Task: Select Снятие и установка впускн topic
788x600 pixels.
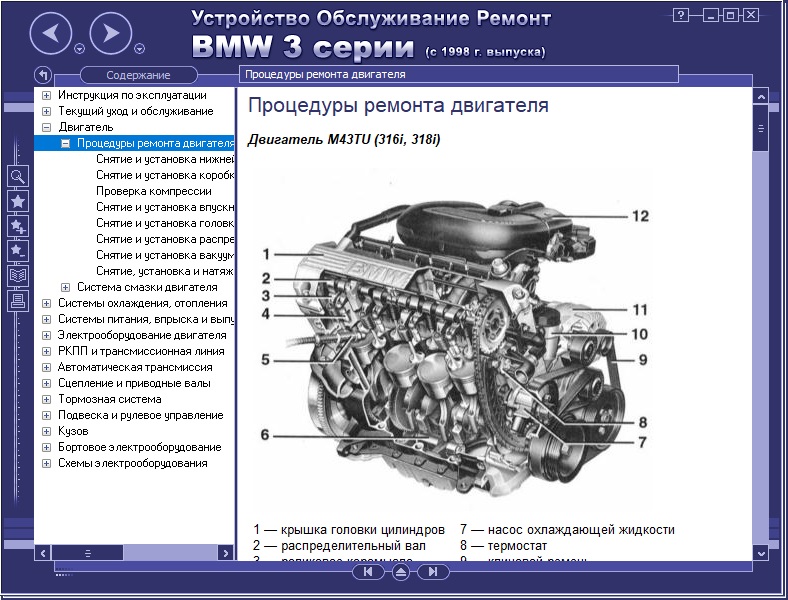Action: (165, 207)
